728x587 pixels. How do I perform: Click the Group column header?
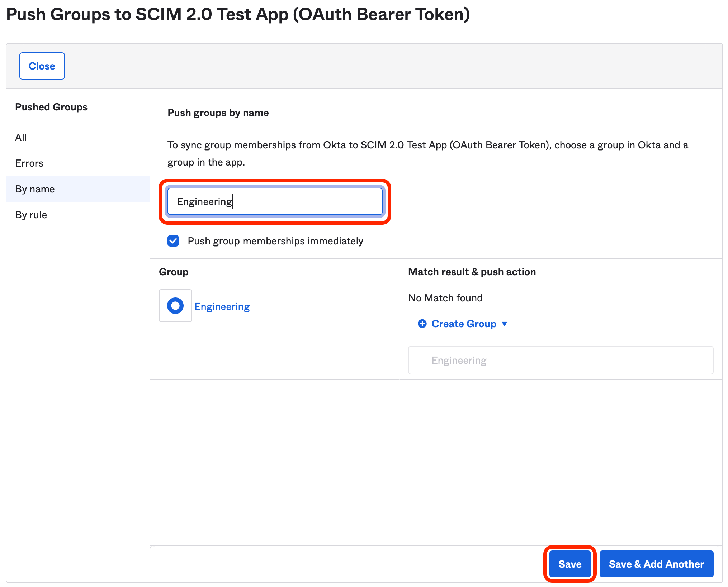pyautogui.click(x=174, y=272)
